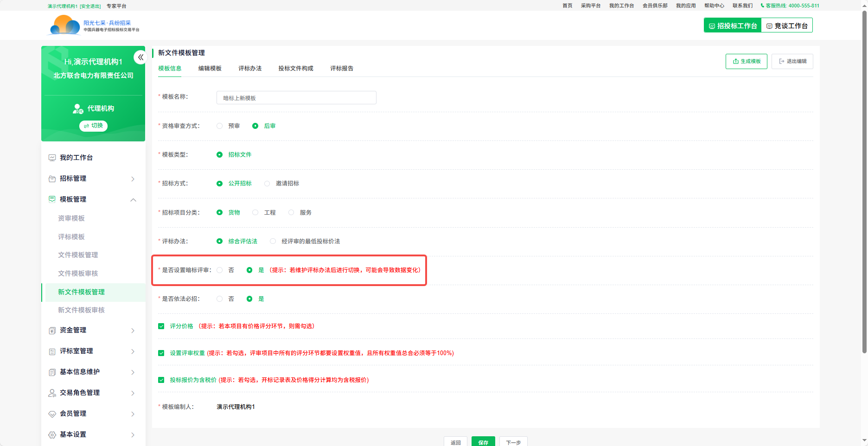
Task: Collapse the 模板管理 submenu
Action: [x=134, y=199]
